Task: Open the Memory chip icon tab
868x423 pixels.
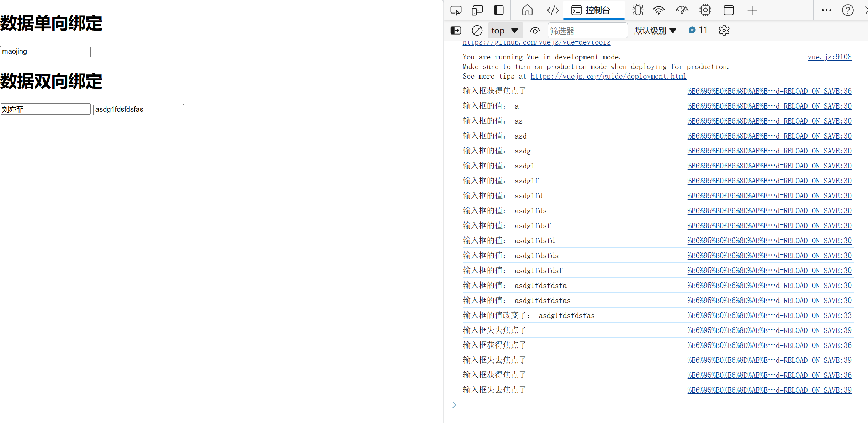Action: click(705, 10)
